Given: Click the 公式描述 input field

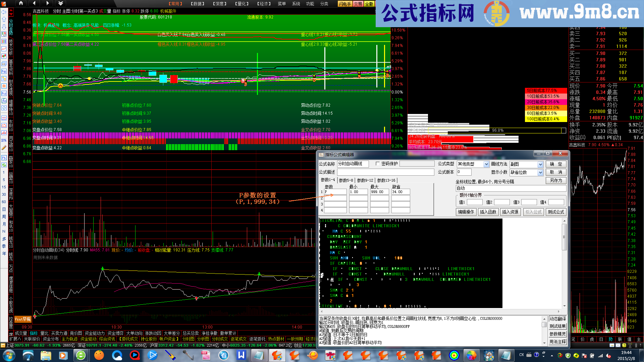Looking at the screenshot, I should [x=385, y=172].
